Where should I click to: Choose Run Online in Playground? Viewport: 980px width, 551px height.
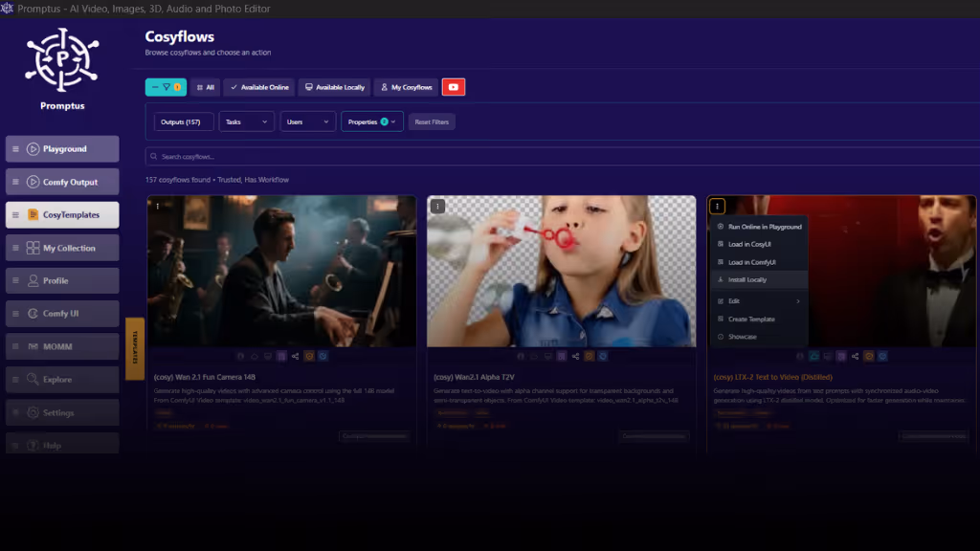[x=759, y=227]
